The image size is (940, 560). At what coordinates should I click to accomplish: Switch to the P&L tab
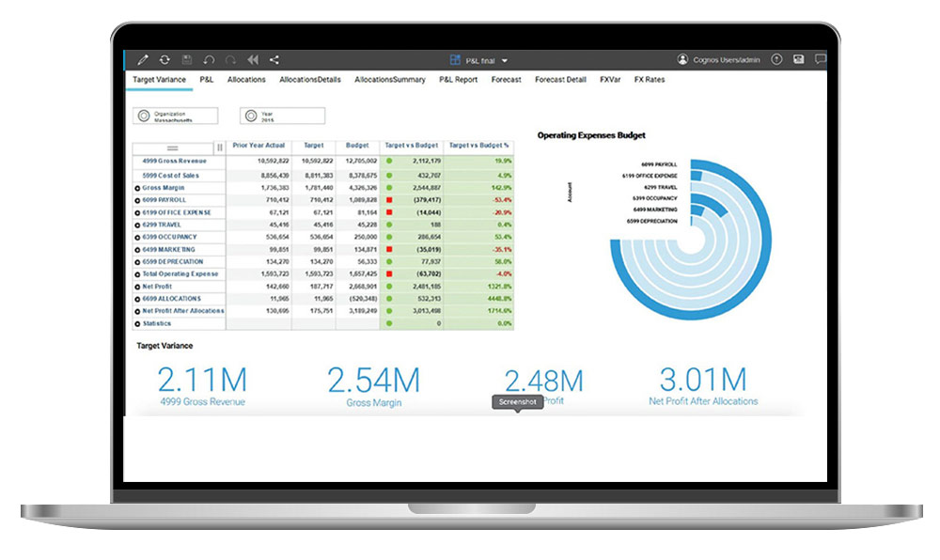[x=206, y=80]
